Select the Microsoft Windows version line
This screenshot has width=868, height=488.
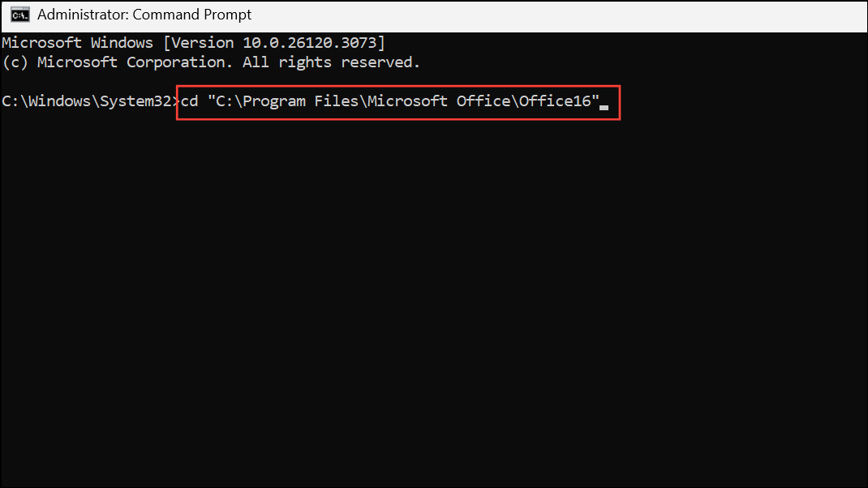192,42
